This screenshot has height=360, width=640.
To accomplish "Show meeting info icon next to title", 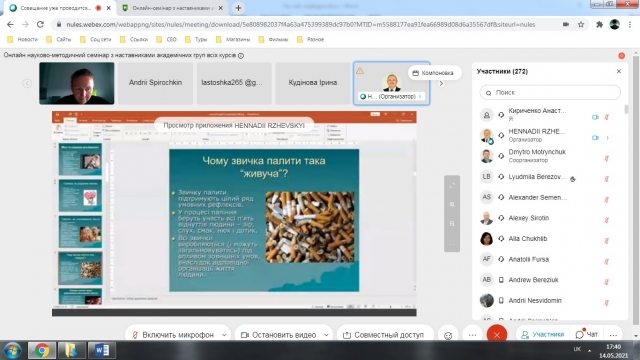I will [x=241, y=56].
